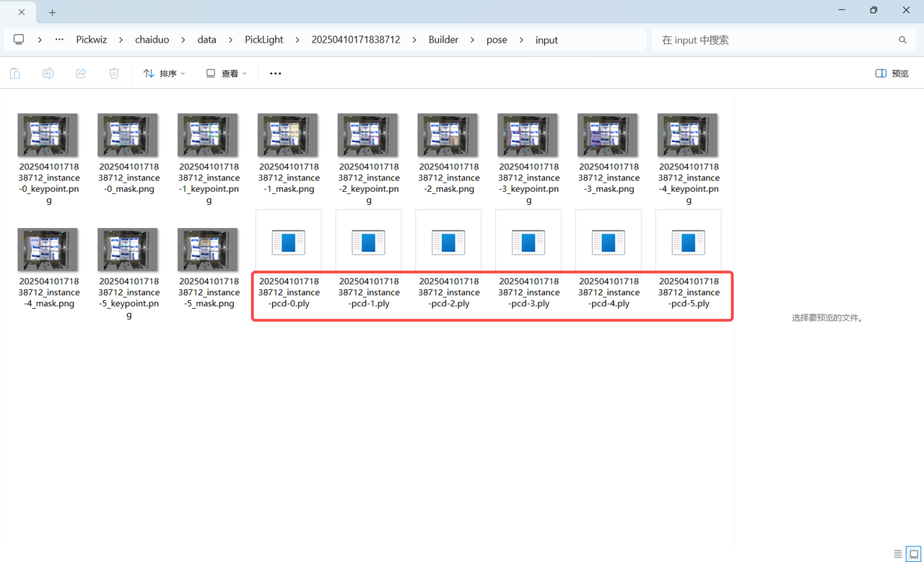Click the search input field

(776, 40)
